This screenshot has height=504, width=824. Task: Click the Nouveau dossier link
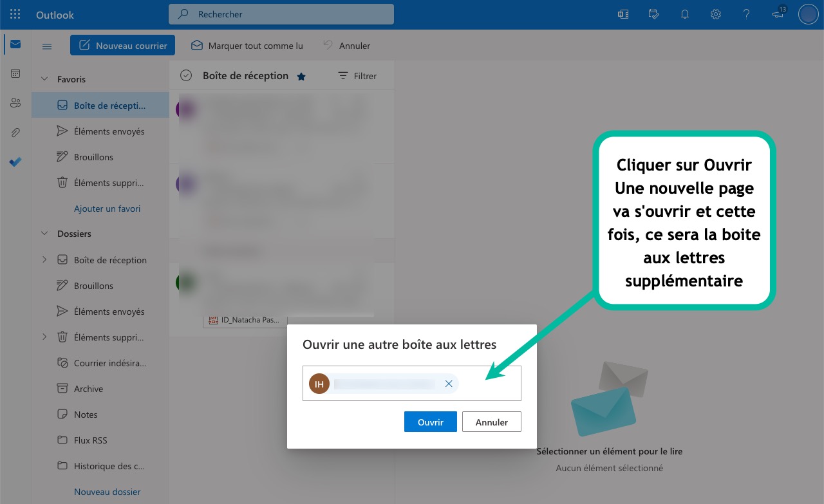pos(107,492)
